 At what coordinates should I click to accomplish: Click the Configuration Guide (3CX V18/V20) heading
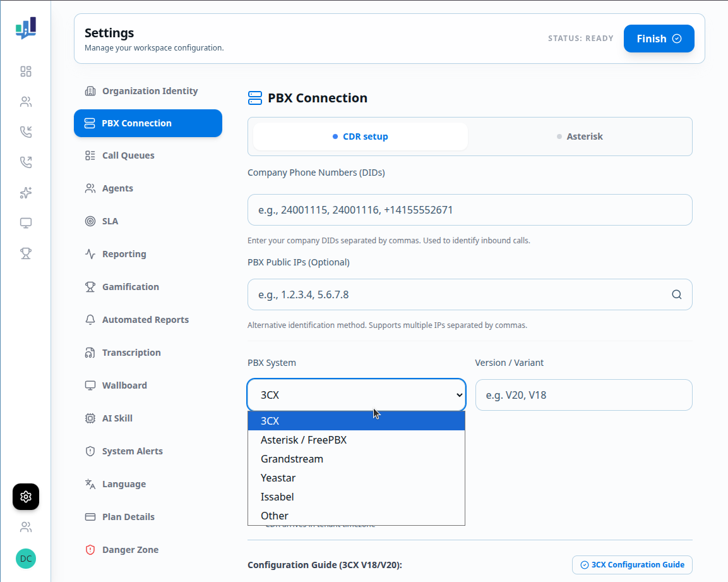tap(325, 565)
